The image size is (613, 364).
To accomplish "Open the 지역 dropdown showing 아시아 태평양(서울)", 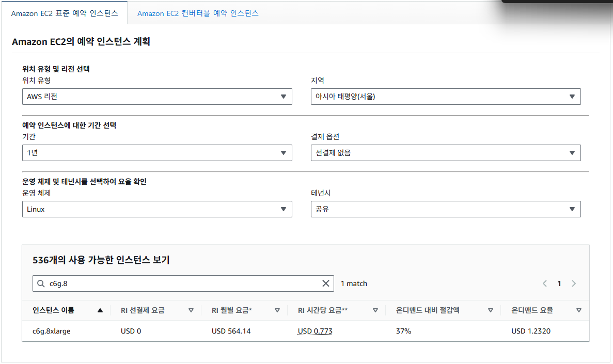I will point(446,97).
